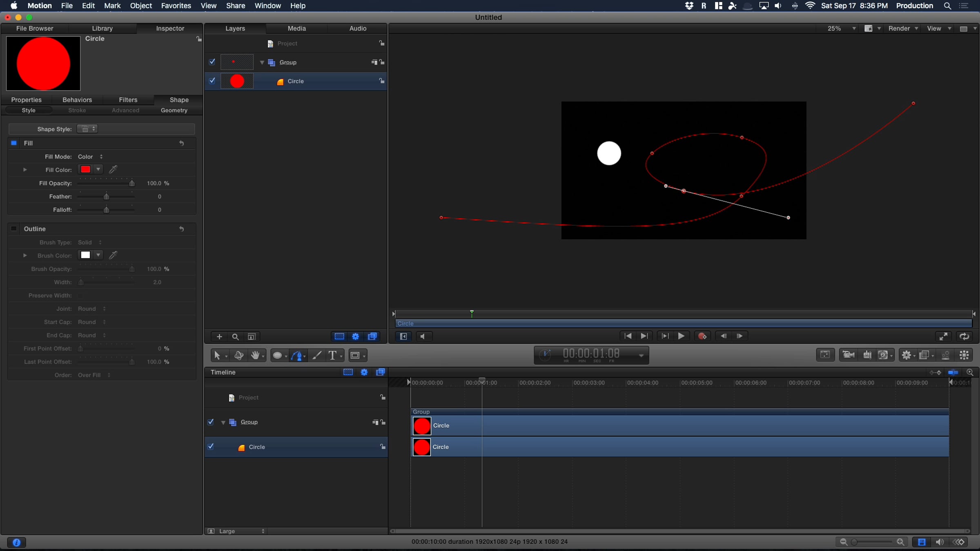This screenshot has height=551, width=980.
Task: Pick fill color with eyedropper
Action: click(x=114, y=169)
